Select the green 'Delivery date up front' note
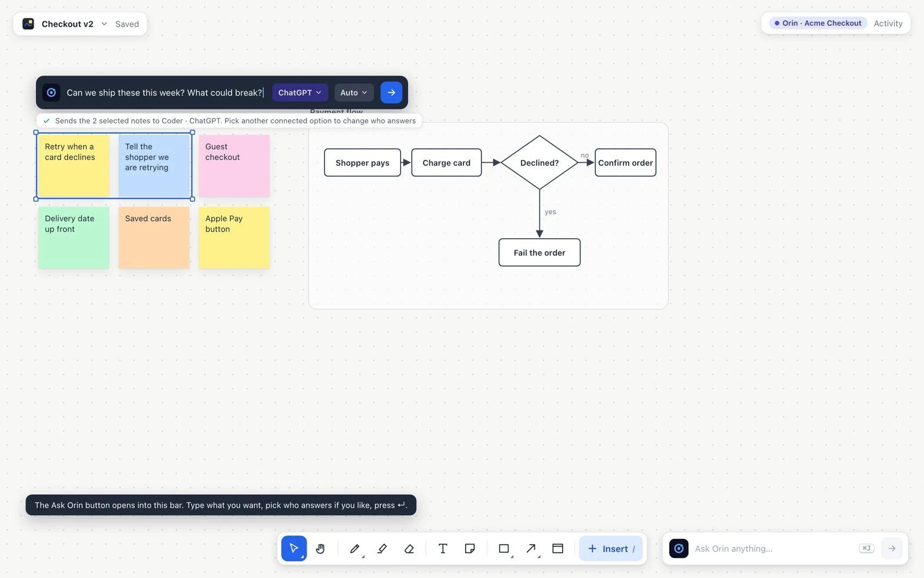 (x=73, y=237)
